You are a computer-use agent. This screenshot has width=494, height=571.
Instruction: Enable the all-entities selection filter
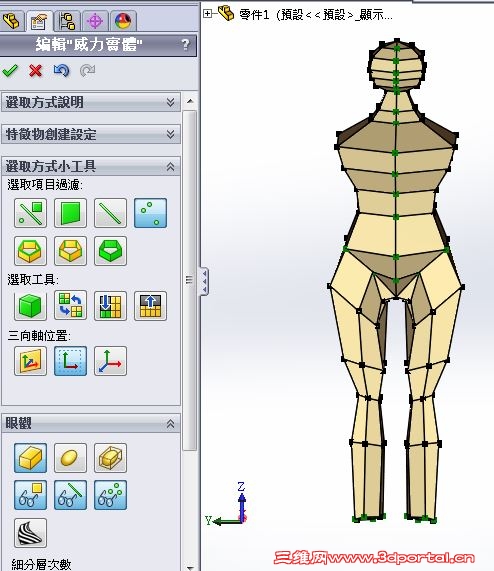pos(31,213)
